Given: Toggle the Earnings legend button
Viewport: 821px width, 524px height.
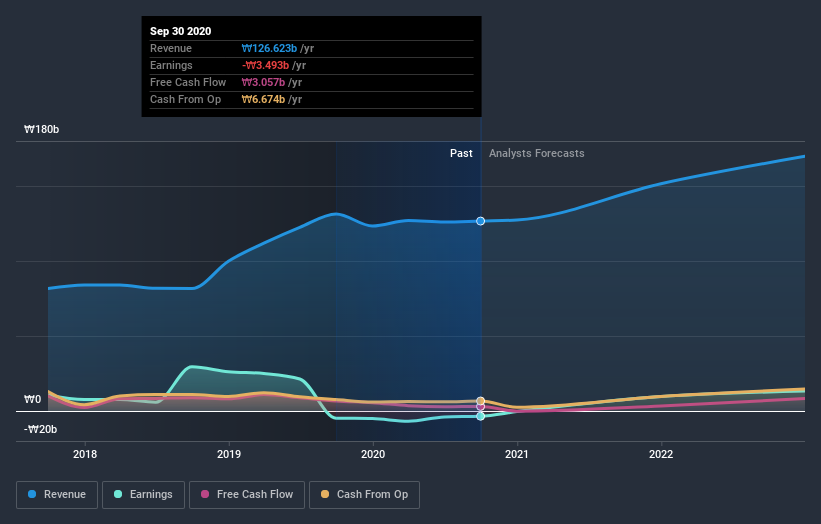Looking at the screenshot, I should pos(143,495).
